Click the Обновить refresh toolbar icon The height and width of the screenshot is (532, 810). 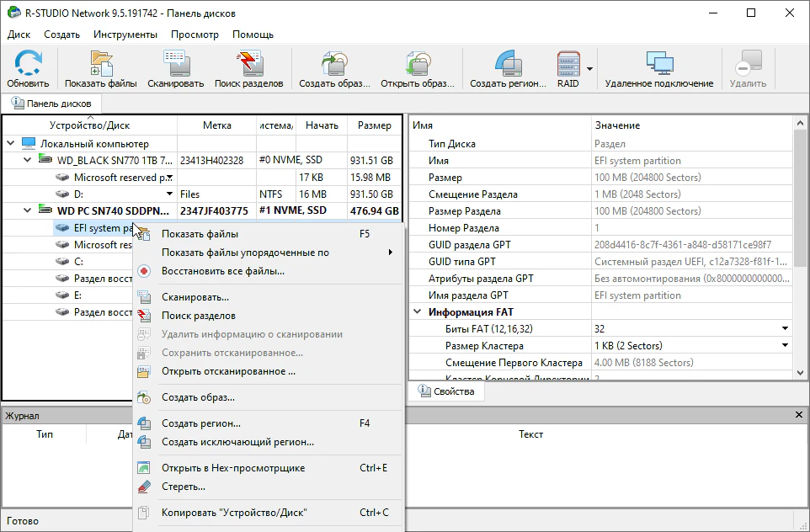click(28, 69)
